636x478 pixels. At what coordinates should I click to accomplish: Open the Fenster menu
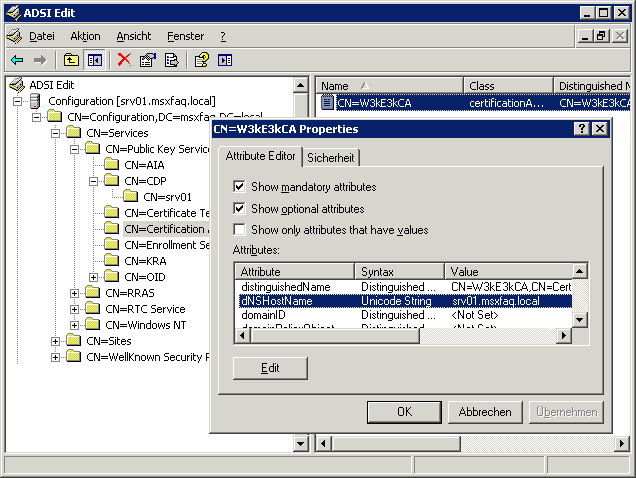pos(185,37)
